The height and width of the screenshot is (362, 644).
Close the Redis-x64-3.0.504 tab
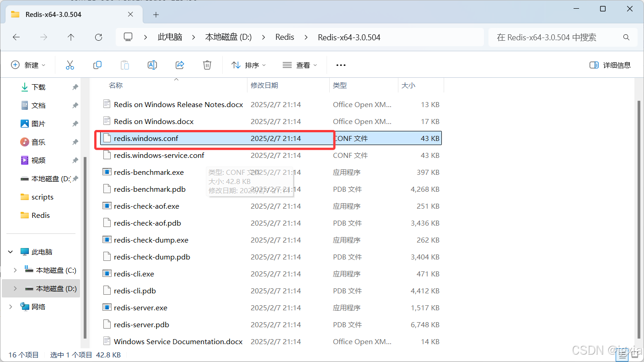pos(130,14)
